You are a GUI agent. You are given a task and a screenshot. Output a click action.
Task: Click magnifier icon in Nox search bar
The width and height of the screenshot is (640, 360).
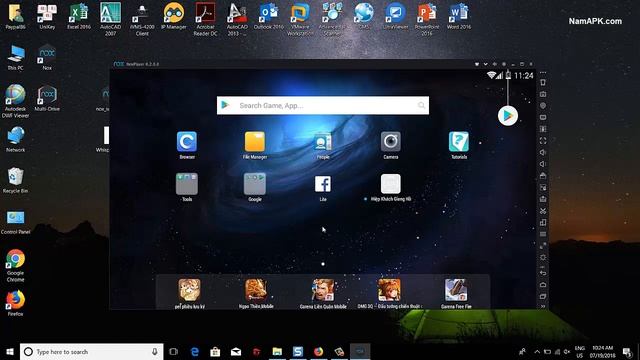pos(421,105)
